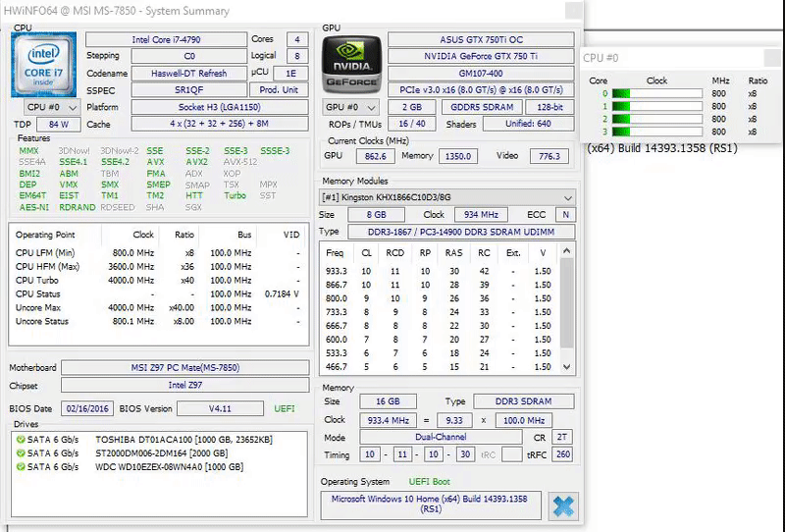The height and width of the screenshot is (532, 785).
Task: Select the TOSHIBA DT01ACA100 drive row
Action: click(x=159, y=440)
